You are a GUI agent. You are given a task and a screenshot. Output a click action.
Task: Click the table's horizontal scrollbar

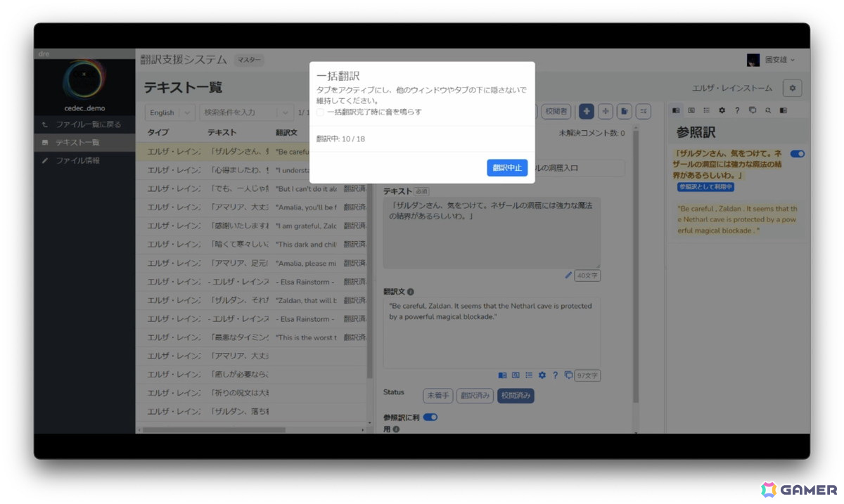click(x=212, y=429)
